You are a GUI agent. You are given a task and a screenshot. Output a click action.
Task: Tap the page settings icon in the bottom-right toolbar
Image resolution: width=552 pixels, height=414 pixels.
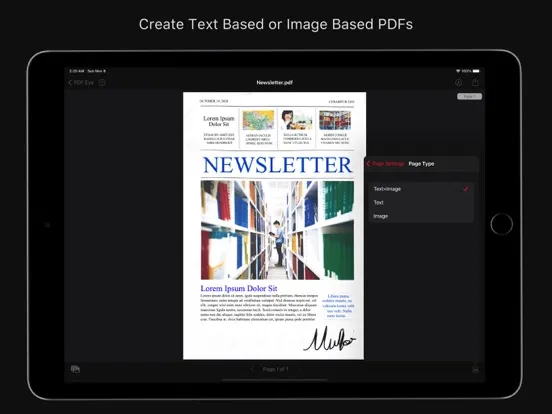coord(475,369)
